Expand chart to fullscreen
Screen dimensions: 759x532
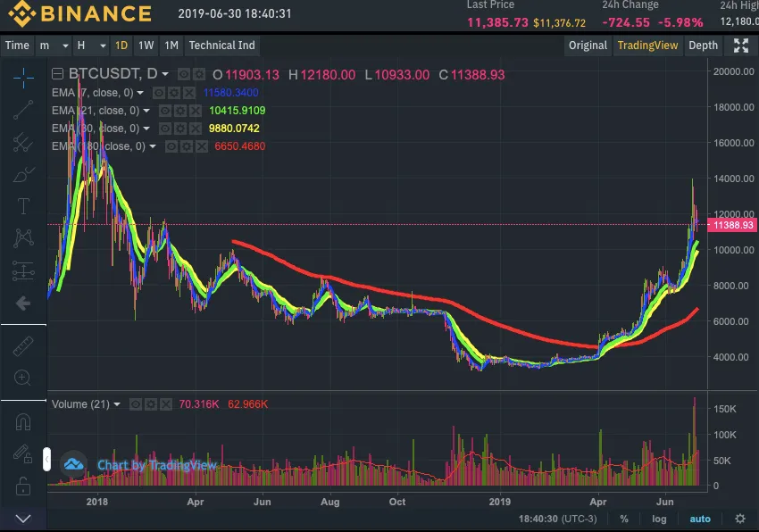[x=741, y=46]
